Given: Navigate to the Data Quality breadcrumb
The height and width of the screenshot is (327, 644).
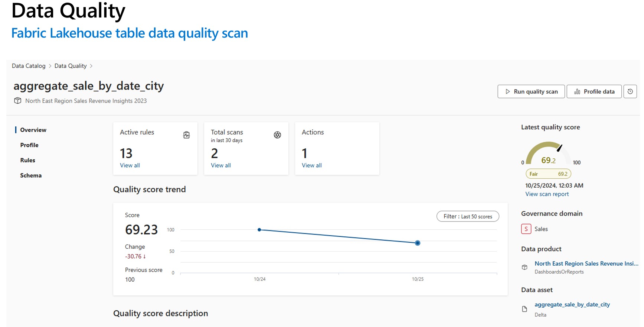Looking at the screenshot, I should click(71, 66).
